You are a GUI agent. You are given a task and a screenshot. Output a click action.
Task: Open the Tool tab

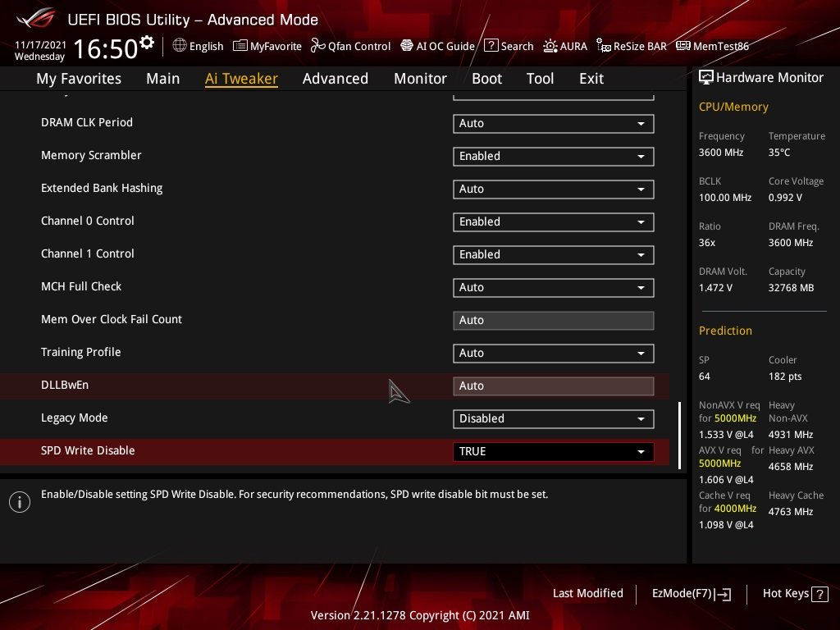(x=540, y=78)
